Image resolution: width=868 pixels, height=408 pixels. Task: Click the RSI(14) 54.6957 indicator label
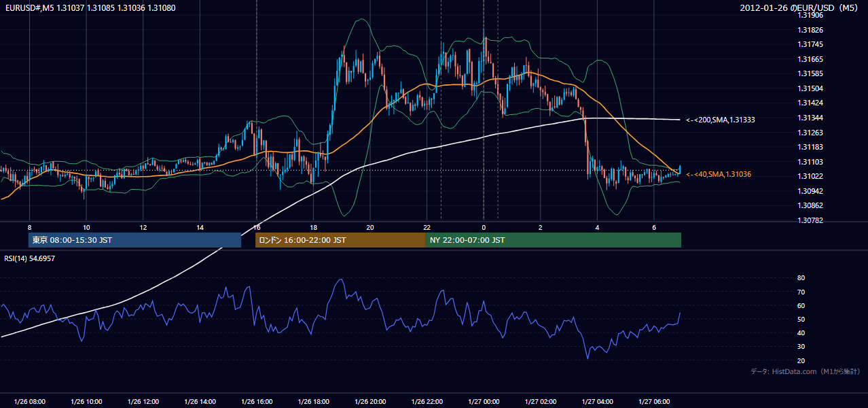click(30, 258)
